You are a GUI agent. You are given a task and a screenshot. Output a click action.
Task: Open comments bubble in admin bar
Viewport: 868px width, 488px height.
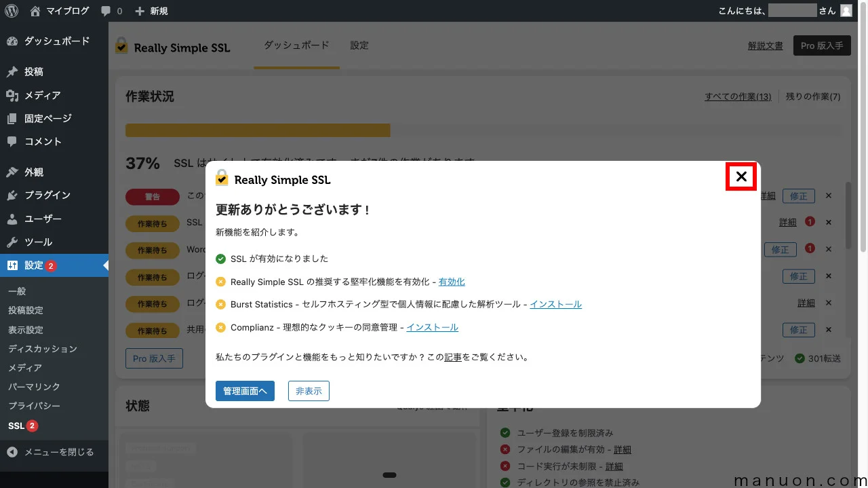coord(112,11)
